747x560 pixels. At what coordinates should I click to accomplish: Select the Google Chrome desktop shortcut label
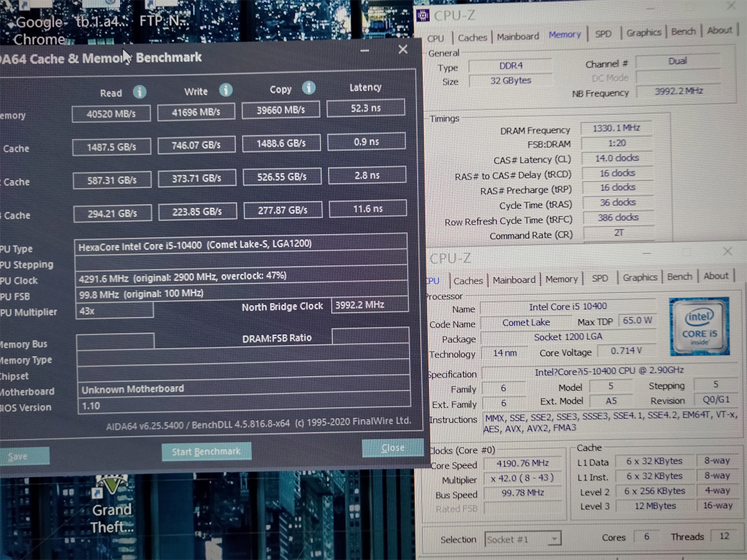pos(39,31)
